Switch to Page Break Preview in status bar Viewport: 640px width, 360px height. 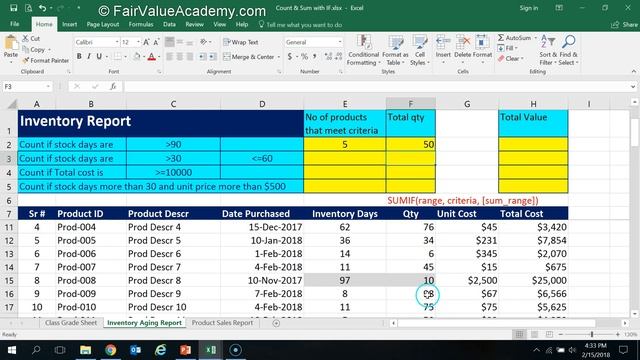tap(549, 334)
